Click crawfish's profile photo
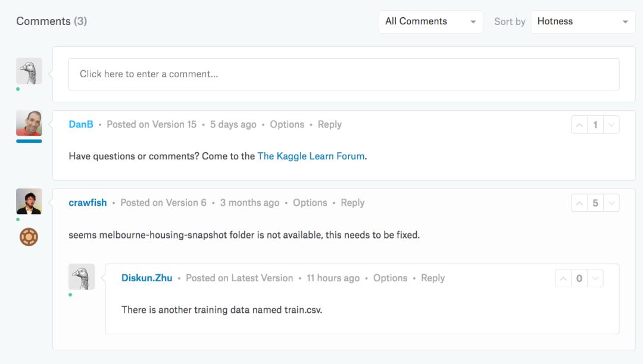 click(x=29, y=202)
